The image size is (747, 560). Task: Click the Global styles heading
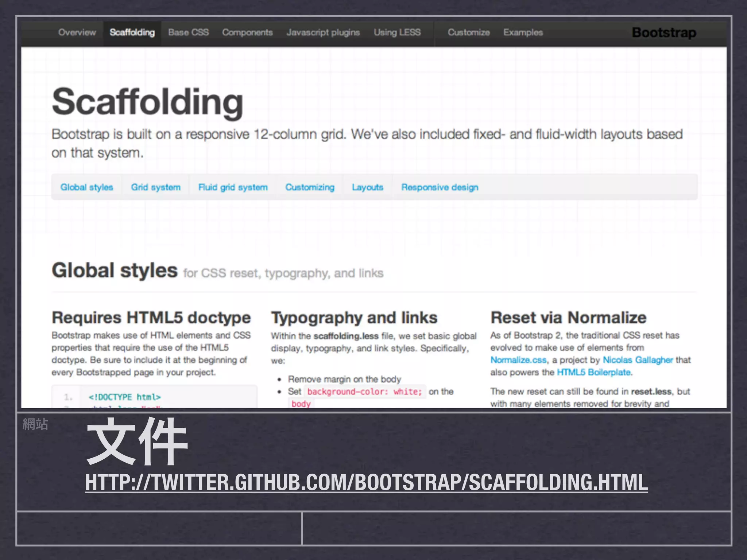[x=115, y=271]
